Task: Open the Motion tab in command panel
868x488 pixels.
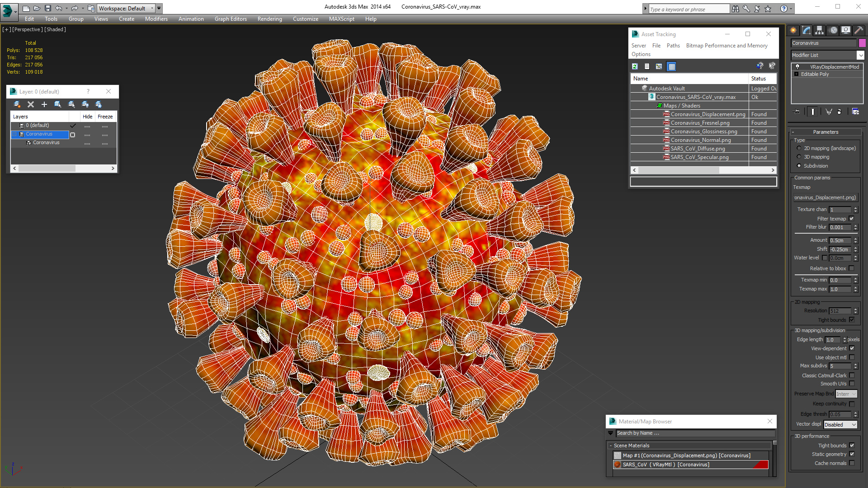Action: (x=833, y=30)
